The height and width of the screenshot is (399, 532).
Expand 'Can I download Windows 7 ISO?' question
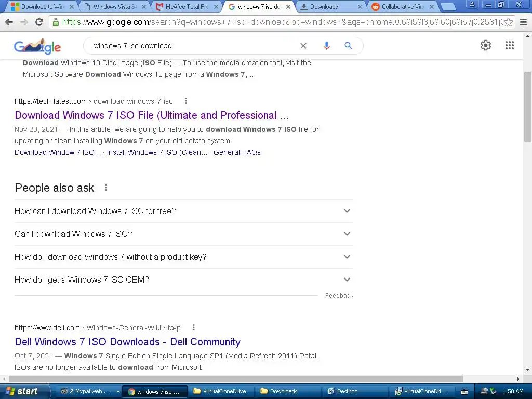(183, 234)
